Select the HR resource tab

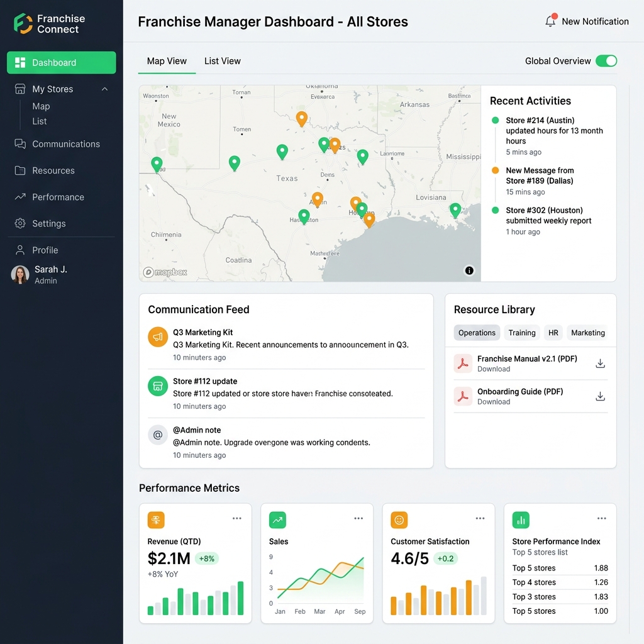tap(553, 333)
